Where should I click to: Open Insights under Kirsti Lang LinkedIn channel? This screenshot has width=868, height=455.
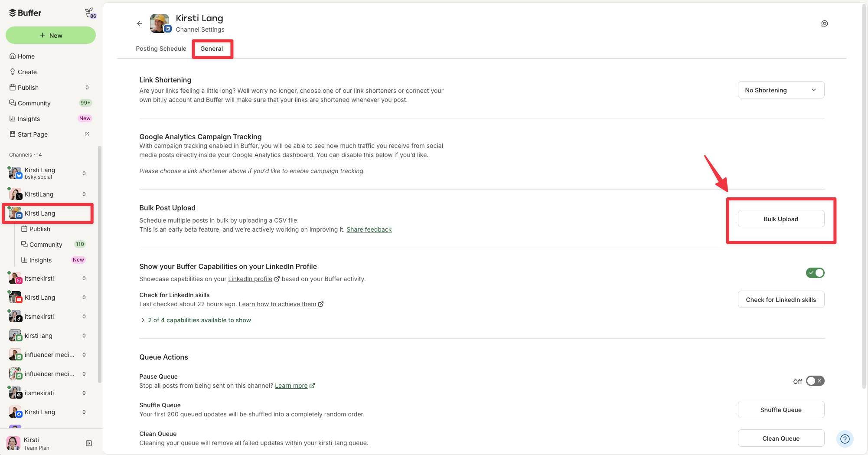pos(53,260)
